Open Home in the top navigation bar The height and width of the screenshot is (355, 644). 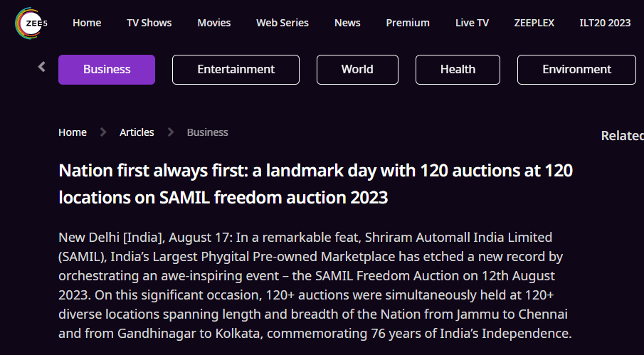coord(87,23)
